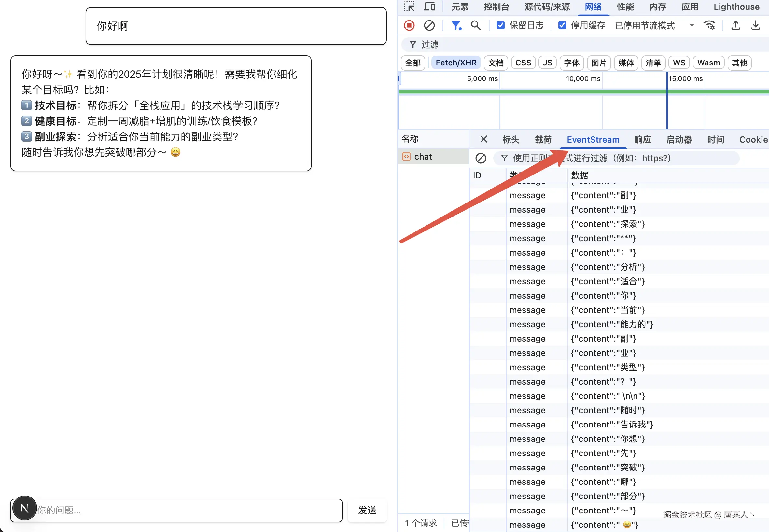Viewport: 769px width, 532px height.
Task: Open the Lighthouse panel tab
Action: click(x=736, y=7)
